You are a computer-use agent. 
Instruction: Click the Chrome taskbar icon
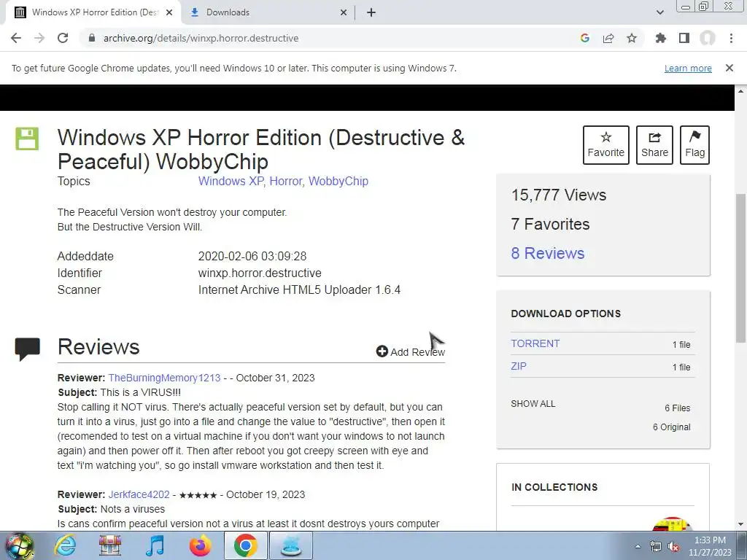tap(245, 545)
